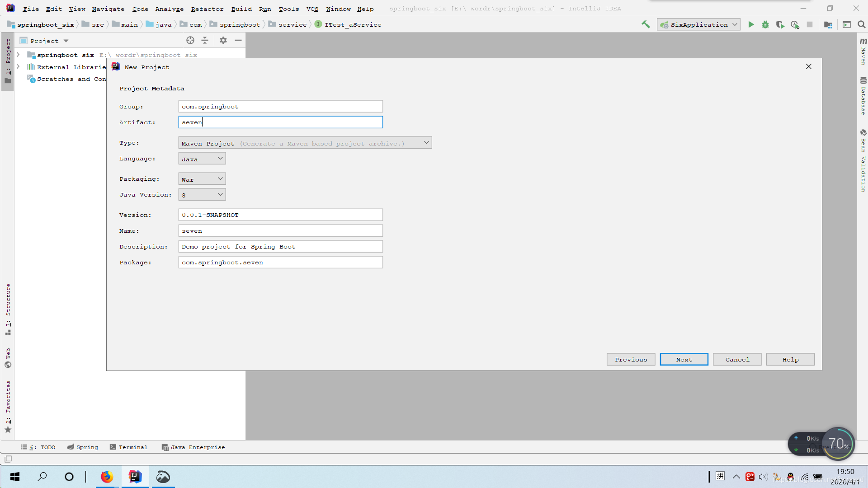Open the Analyze menu
Image resolution: width=868 pixels, height=488 pixels.
[x=170, y=9]
